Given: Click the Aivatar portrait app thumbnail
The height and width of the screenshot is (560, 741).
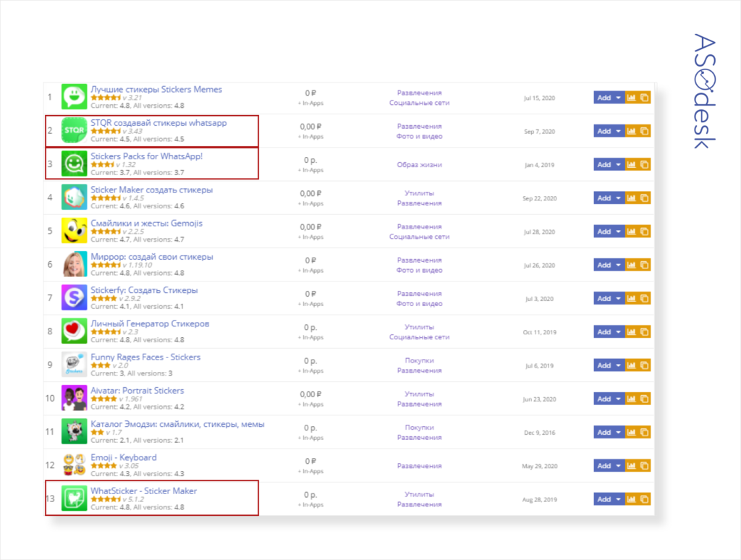Looking at the screenshot, I should pos(75,398).
